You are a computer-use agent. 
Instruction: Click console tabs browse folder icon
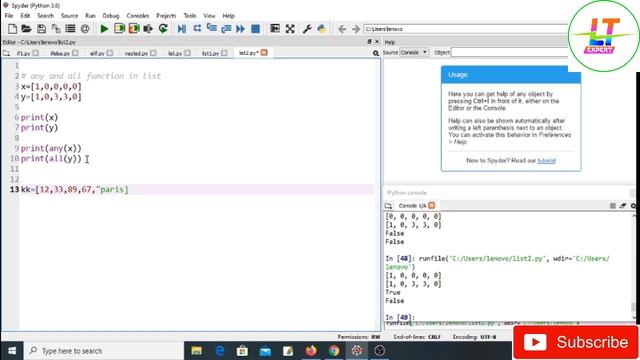click(x=388, y=206)
